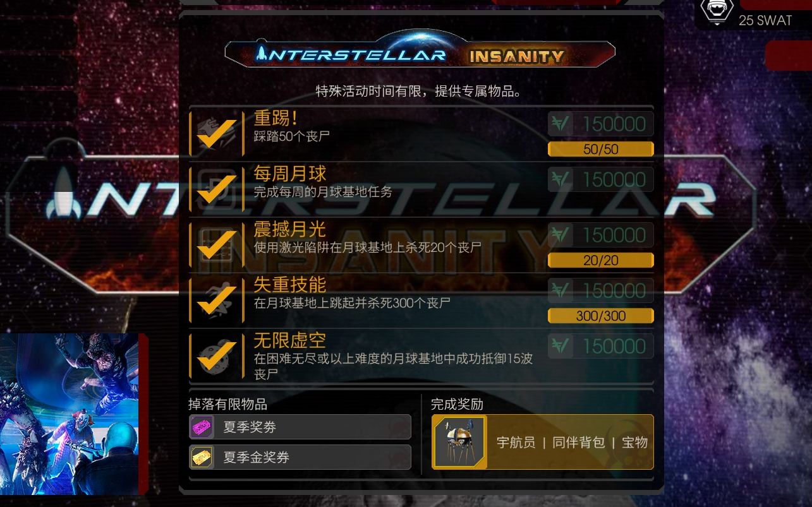Image resolution: width=812 pixels, height=507 pixels.
Task: Click the currency icon on 重踢! reward
Action: [x=560, y=124]
